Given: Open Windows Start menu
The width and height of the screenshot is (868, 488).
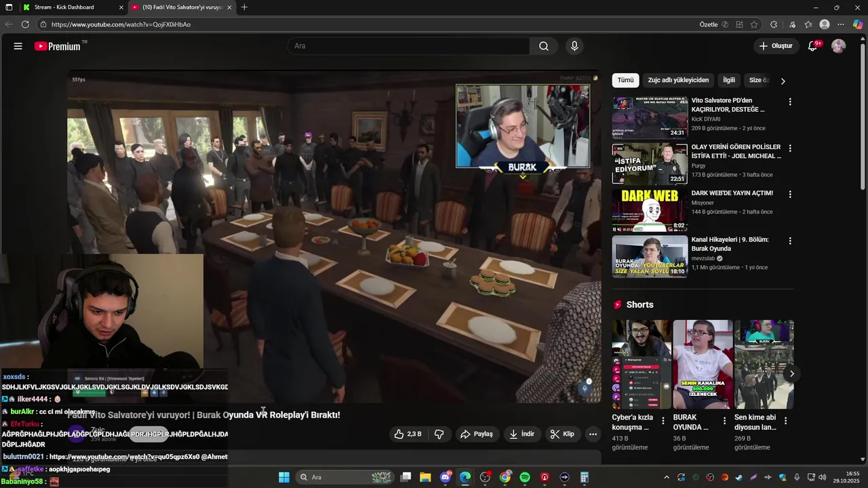Looking at the screenshot, I should (284, 477).
